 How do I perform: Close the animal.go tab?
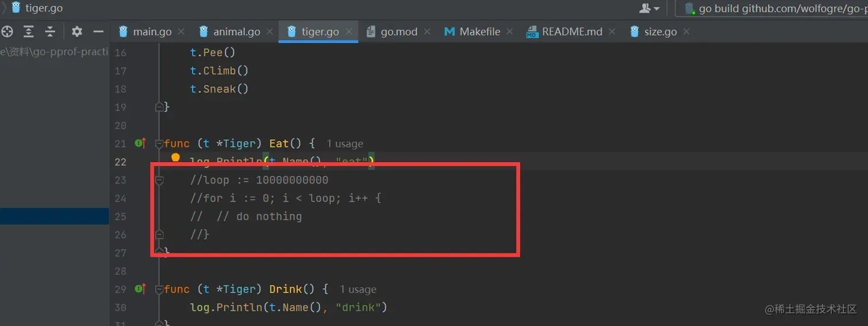click(270, 32)
